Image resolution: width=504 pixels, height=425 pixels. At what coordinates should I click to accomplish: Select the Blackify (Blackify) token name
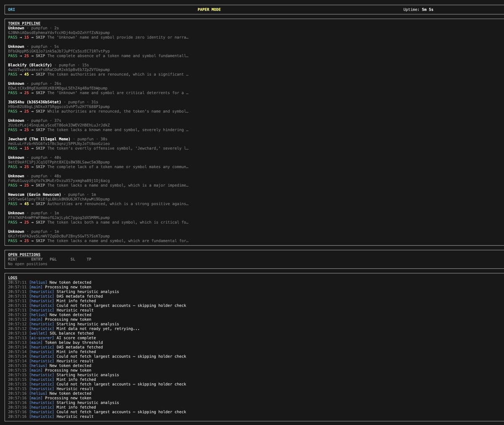point(30,65)
